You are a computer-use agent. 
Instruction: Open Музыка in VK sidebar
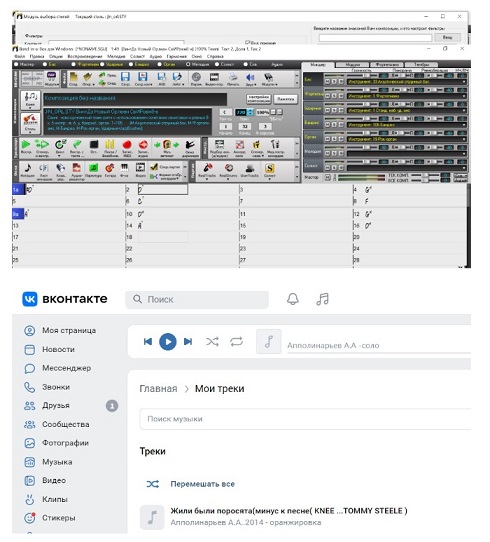57,462
